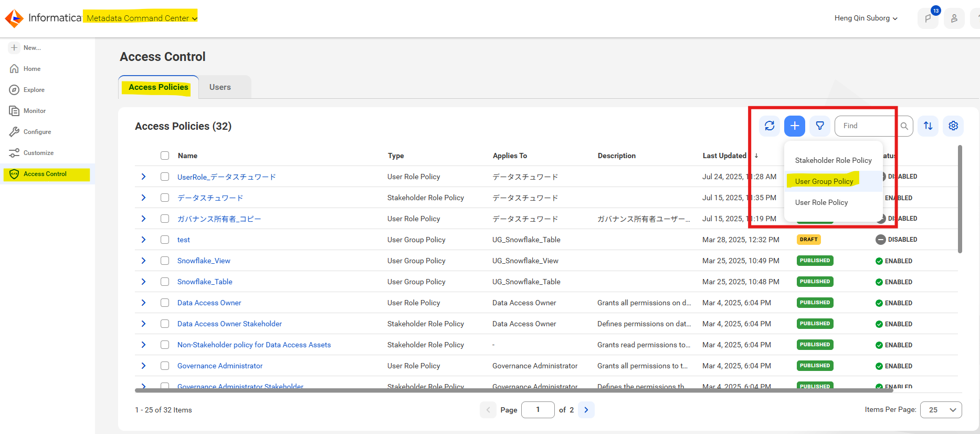
Task: Check the UserRole_データスチュワード row checkbox
Action: pyautogui.click(x=165, y=177)
